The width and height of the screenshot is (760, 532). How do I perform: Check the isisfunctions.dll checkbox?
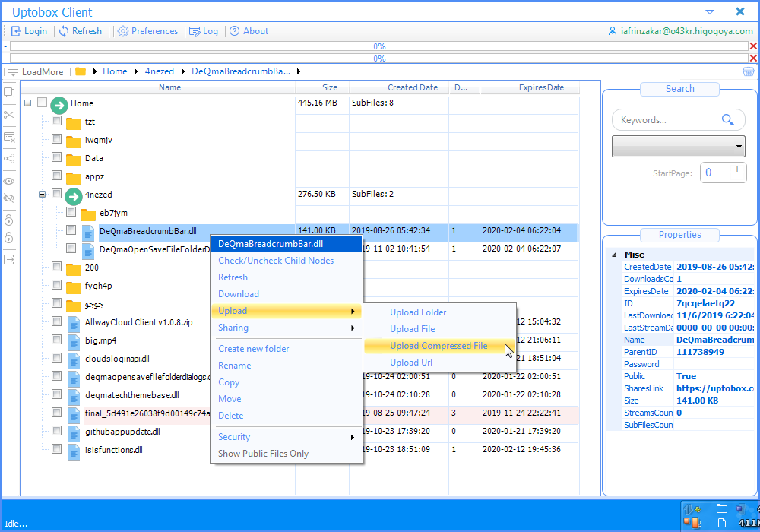[57, 448]
